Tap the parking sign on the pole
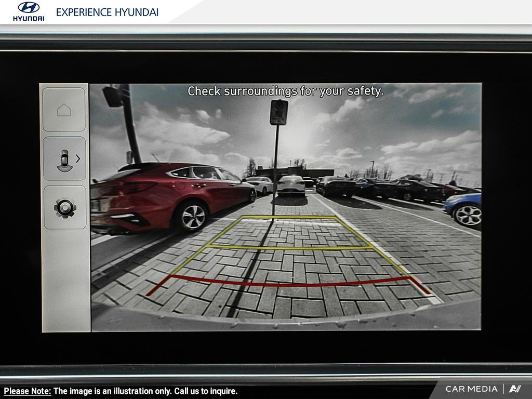Screen dimensions: 532x399 278,112
